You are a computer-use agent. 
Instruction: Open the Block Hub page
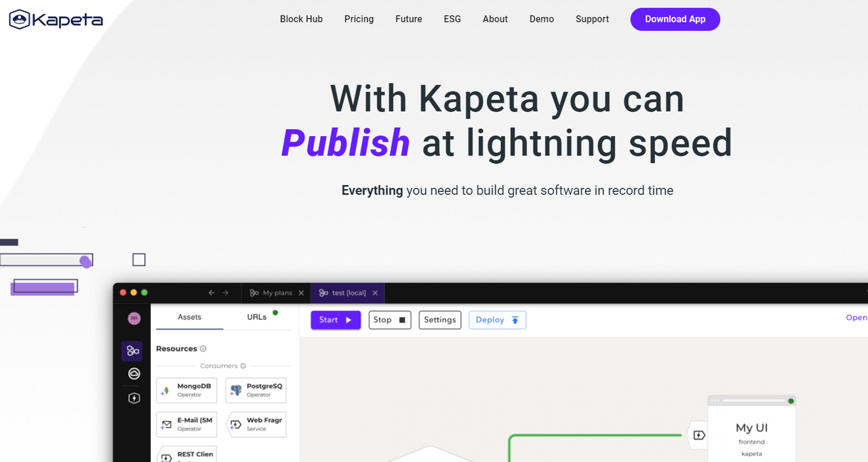(301, 19)
